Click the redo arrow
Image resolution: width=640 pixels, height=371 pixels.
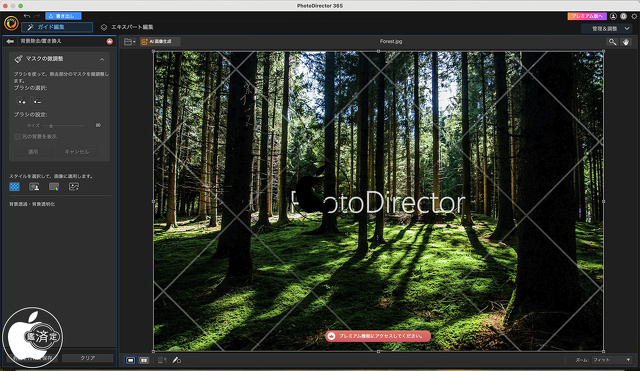point(37,16)
